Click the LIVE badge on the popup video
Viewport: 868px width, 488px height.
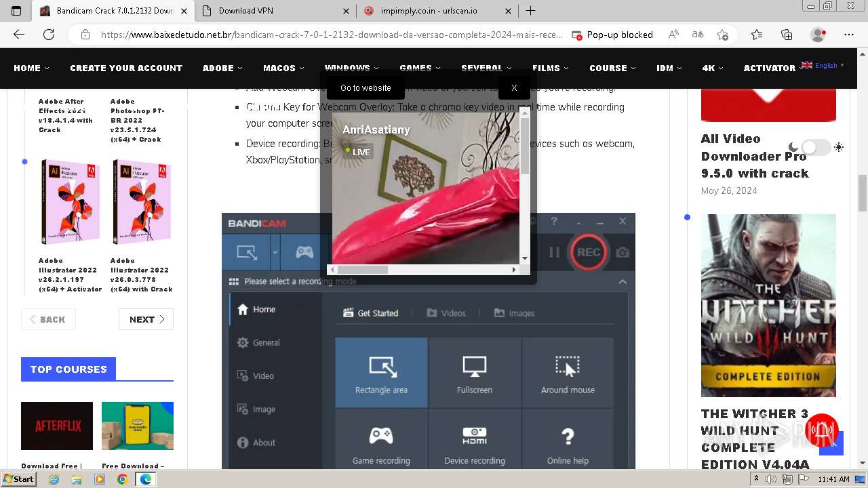(357, 152)
